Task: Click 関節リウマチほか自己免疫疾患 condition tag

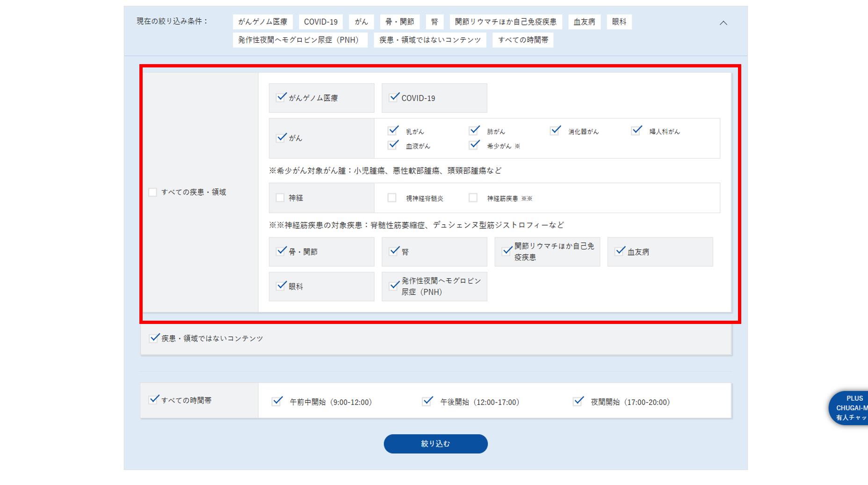Action: click(x=506, y=22)
